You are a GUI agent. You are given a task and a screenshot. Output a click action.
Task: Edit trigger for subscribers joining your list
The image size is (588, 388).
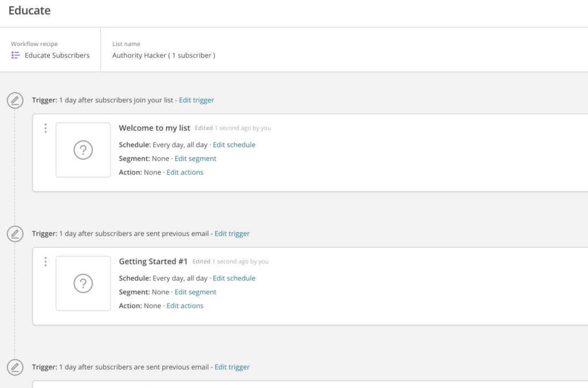196,100
